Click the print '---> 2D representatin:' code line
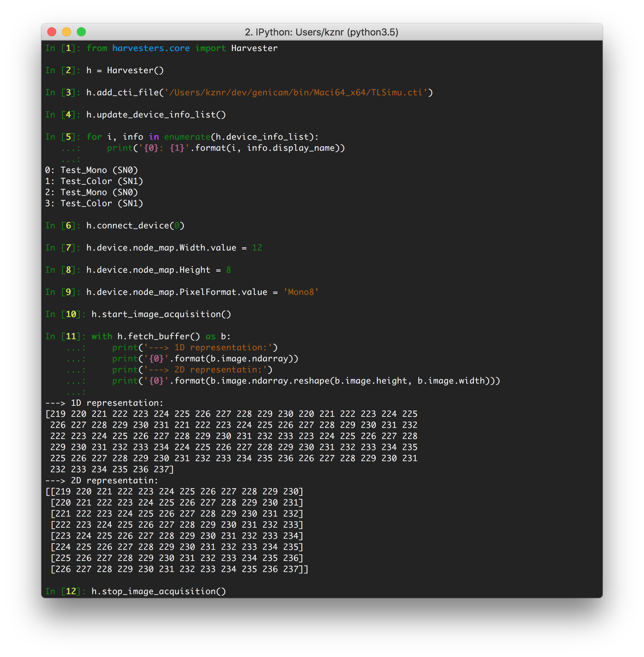Screen dimensions: 644x657 [x=192, y=370]
